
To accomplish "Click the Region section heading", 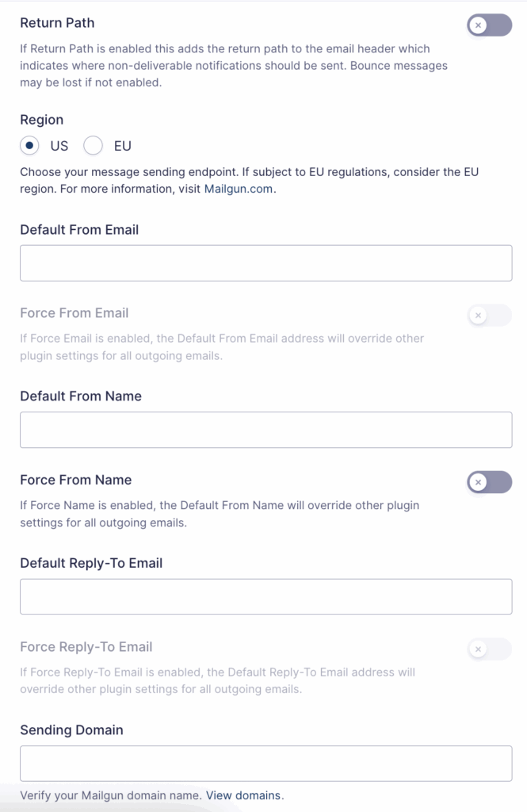I will pyautogui.click(x=41, y=120).
